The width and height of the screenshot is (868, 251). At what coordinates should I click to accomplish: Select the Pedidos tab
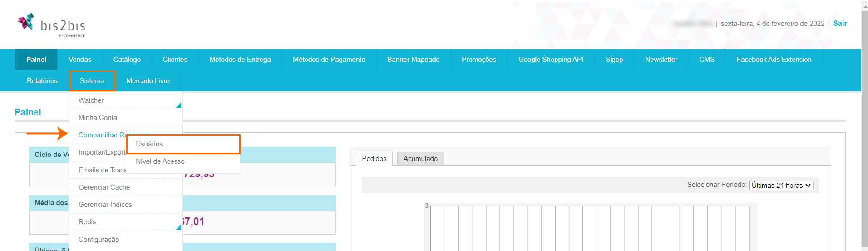coord(374,159)
